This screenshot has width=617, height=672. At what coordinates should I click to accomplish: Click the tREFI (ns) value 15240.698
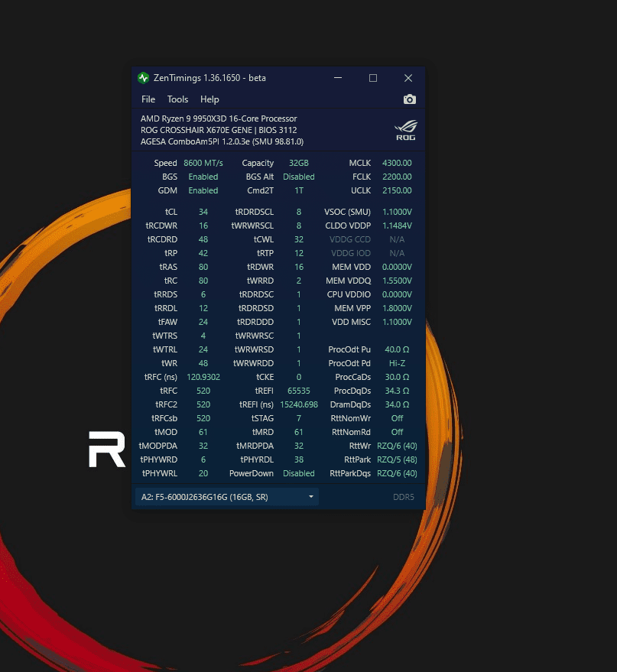299,404
